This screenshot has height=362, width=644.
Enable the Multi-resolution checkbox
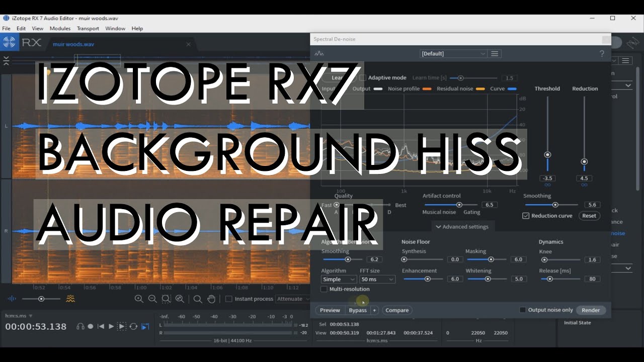tap(324, 289)
